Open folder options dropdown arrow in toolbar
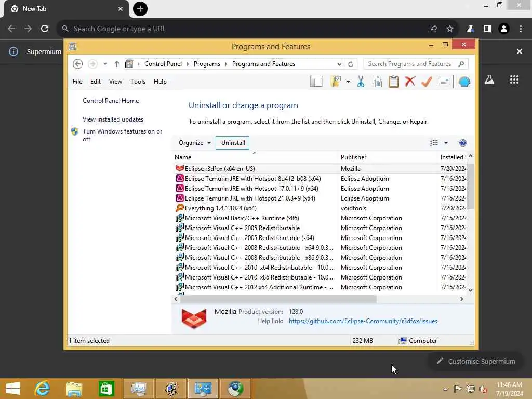532x399 pixels. coord(348,82)
